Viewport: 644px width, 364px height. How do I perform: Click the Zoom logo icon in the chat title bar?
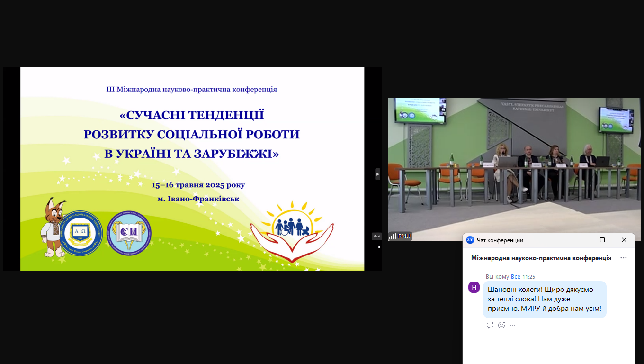pos(471,240)
